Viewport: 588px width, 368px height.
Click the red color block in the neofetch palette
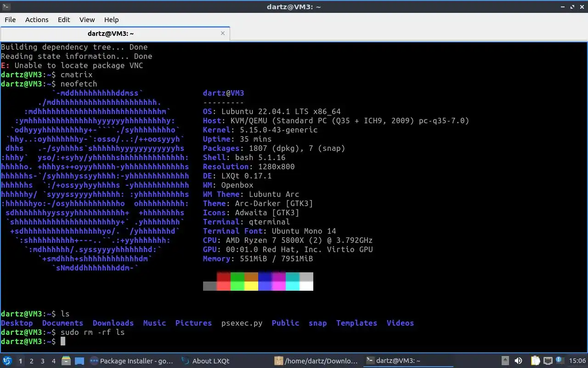point(224,276)
